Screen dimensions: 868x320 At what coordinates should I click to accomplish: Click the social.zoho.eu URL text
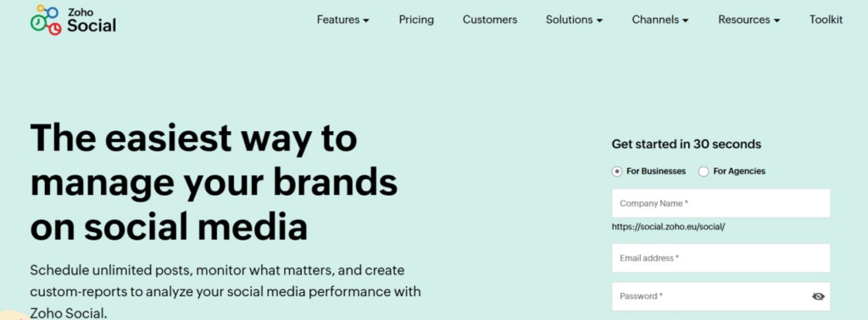click(668, 227)
